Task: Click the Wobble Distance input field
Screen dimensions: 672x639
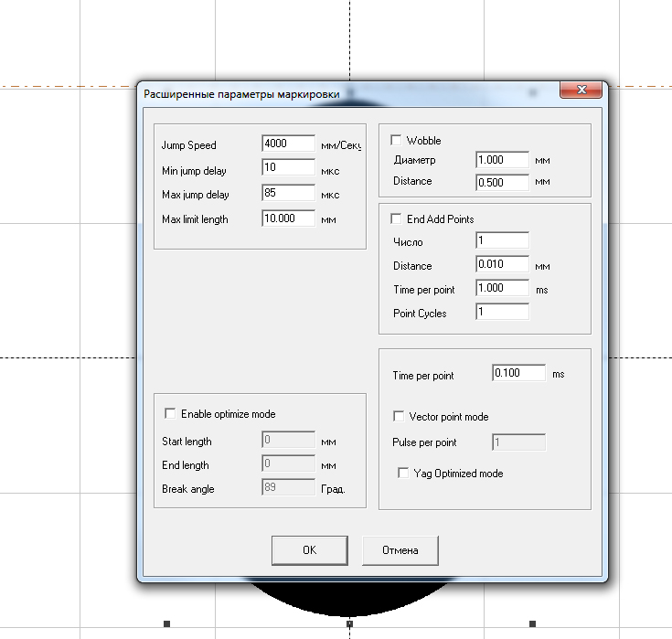Action: (x=502, y=182)
